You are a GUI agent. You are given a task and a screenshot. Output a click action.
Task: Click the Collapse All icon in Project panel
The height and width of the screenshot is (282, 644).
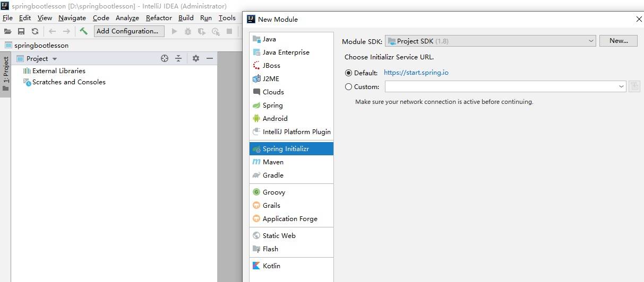(178, 58)
